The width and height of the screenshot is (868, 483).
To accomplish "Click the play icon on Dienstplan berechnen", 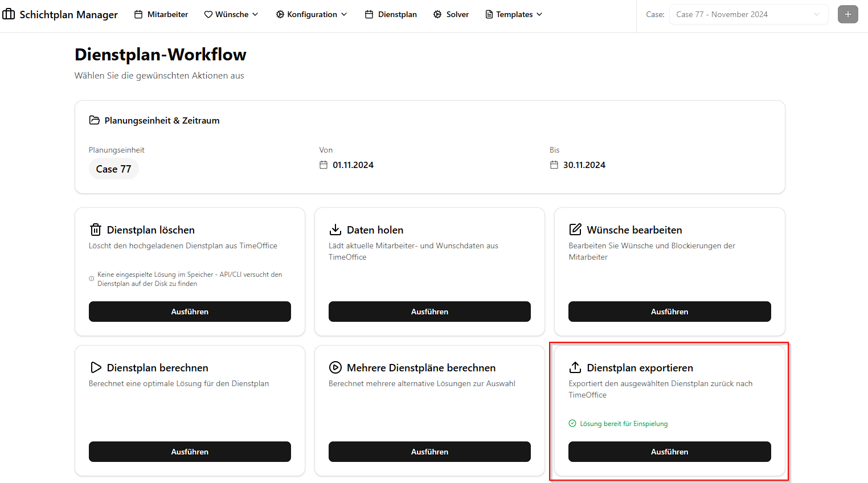I will [x=96, y=367].
